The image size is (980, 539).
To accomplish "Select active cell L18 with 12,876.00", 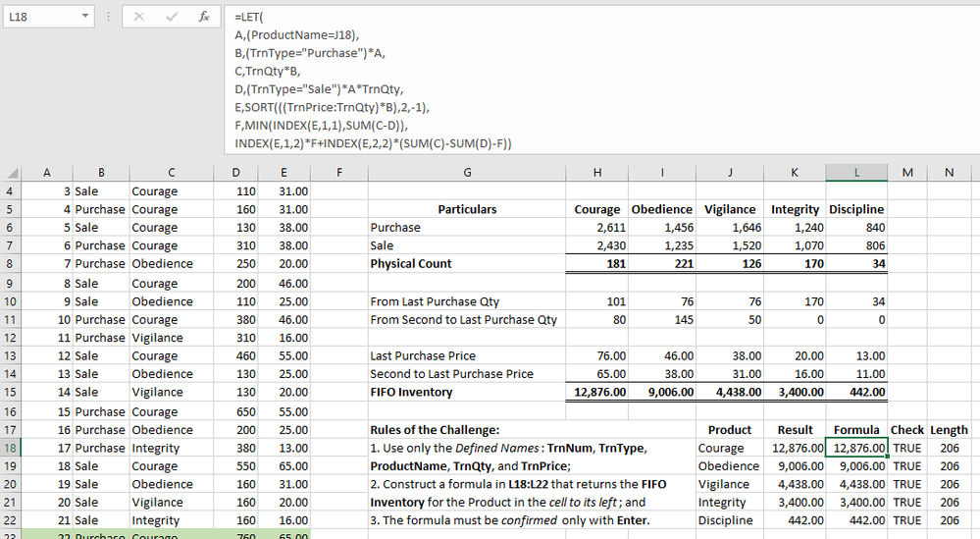I will click(856, 449).
